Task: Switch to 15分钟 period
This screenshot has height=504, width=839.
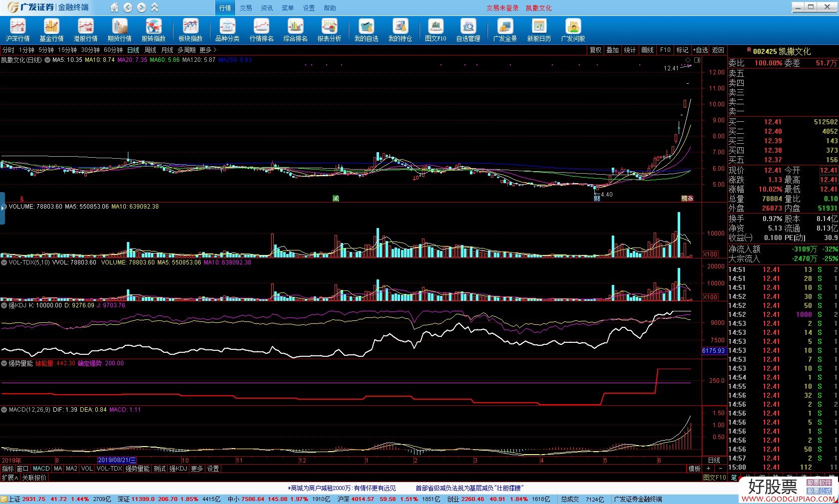Action: tap(67, 50)
